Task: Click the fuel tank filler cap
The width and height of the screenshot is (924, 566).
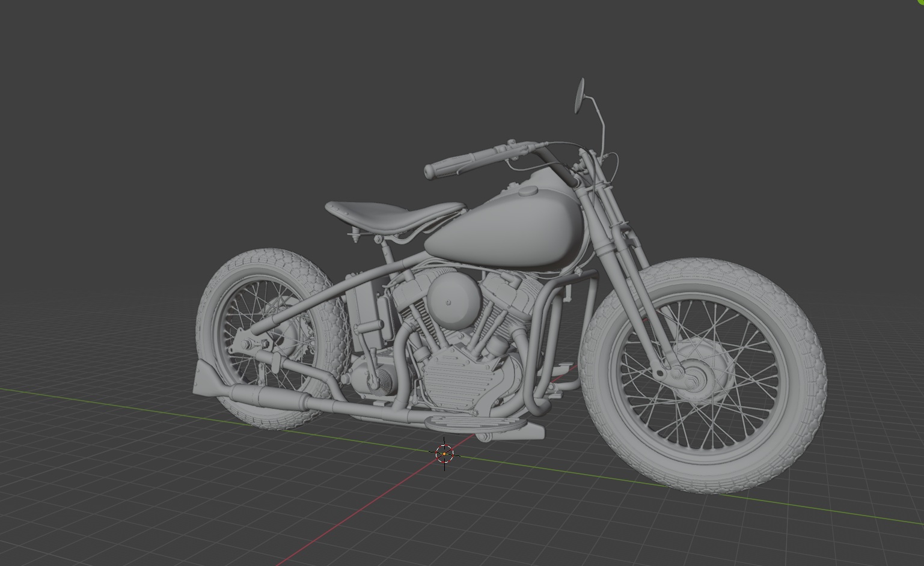Action: tap(529, 190)
